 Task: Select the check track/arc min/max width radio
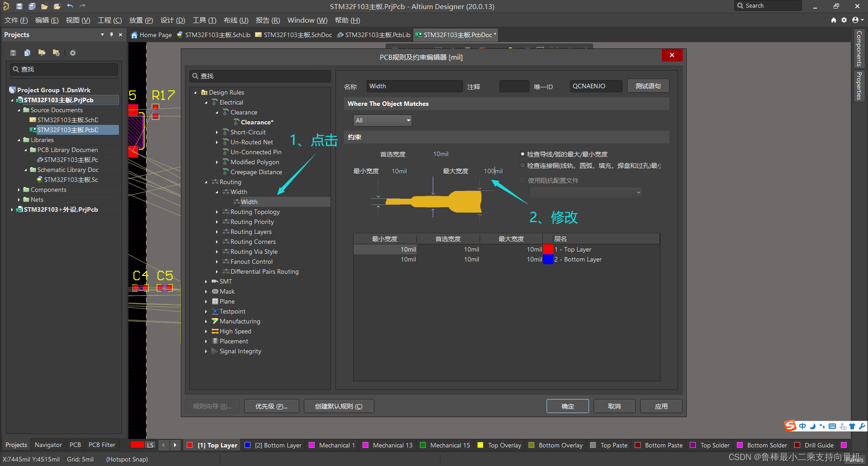point(523,154)
